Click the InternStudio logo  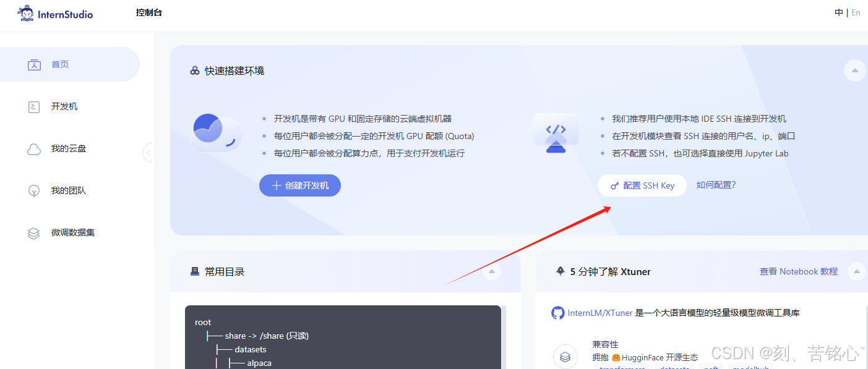[55, 13]
